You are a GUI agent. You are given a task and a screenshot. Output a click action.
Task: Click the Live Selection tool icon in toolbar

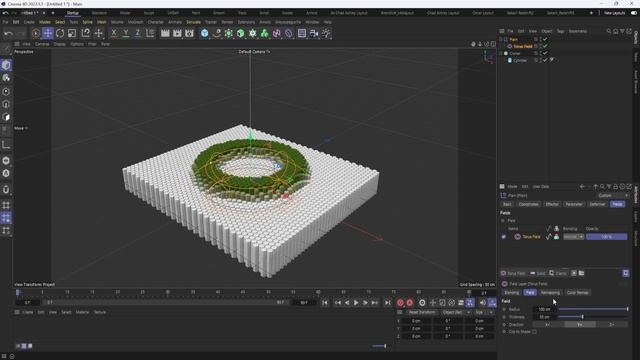(x=36, y=33)
